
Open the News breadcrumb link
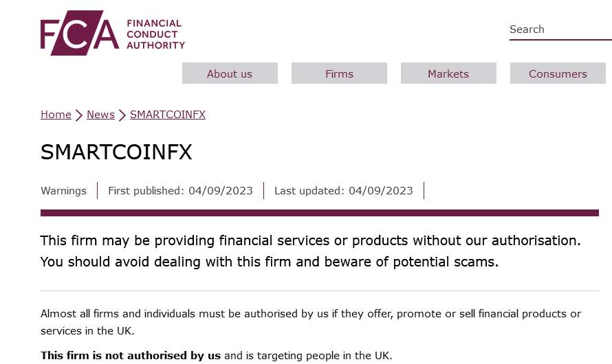click(x=100, y=115)
